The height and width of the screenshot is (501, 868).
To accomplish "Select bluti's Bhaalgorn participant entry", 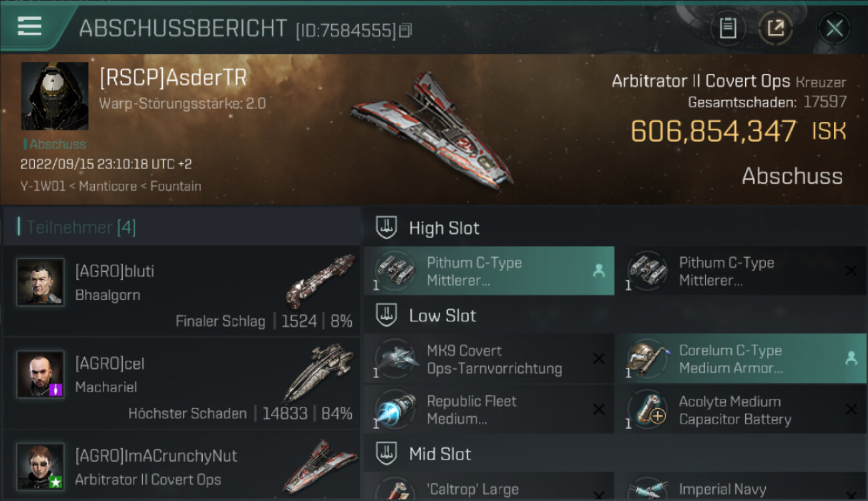I will pos(182,291).
